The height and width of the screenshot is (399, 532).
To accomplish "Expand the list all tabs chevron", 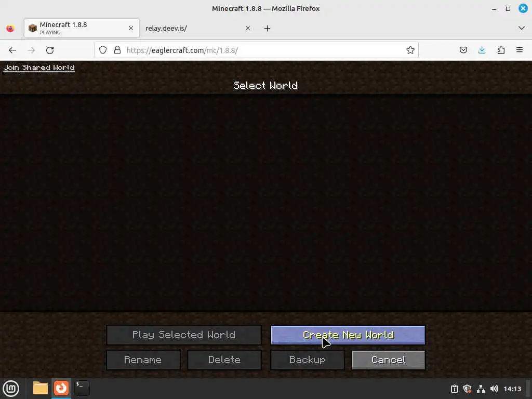I will point(522,28).
